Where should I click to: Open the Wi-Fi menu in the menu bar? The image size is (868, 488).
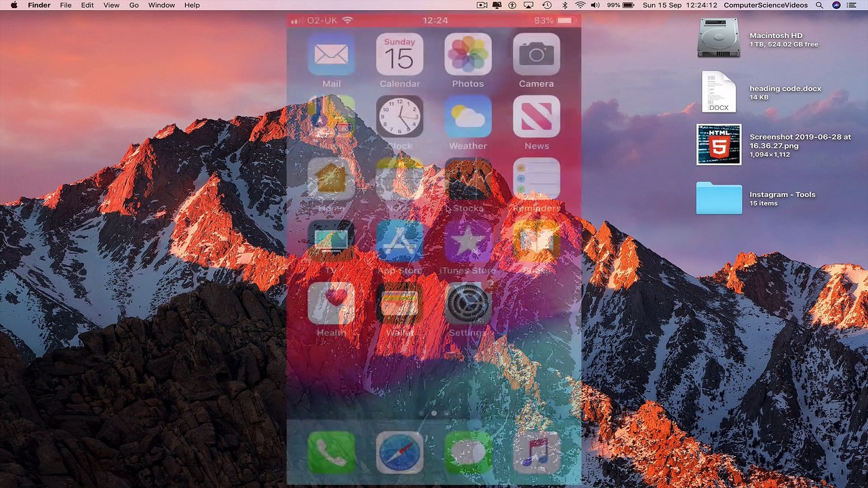(x=580, y=5)
